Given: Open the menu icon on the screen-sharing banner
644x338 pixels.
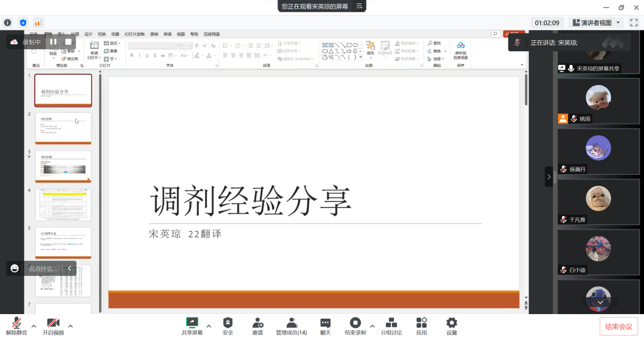Looking at the screenshot, I should 359,6.
